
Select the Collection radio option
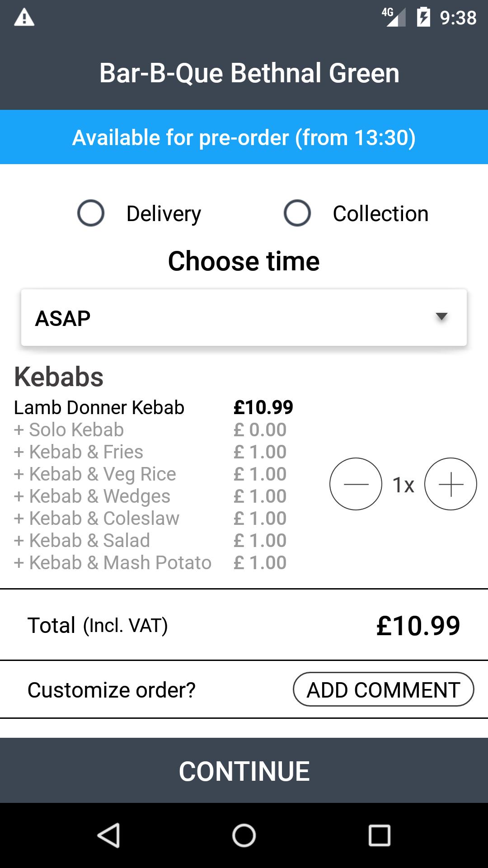(297, 213)
